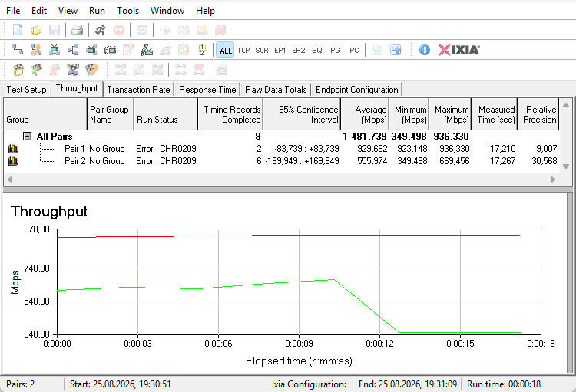
Task: Print results using the printer icon
Action: (77, 30)
